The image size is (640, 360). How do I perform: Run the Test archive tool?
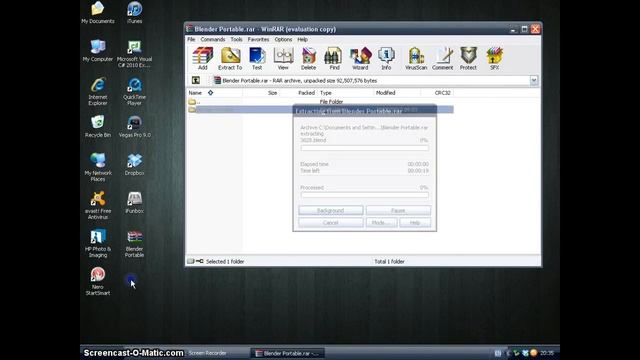click(x=257, y=58)
